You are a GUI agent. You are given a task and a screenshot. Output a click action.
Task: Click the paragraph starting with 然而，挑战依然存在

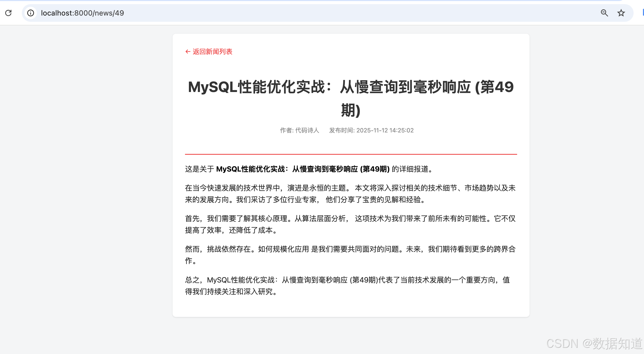pyautogui.click(x=350, y=255)
